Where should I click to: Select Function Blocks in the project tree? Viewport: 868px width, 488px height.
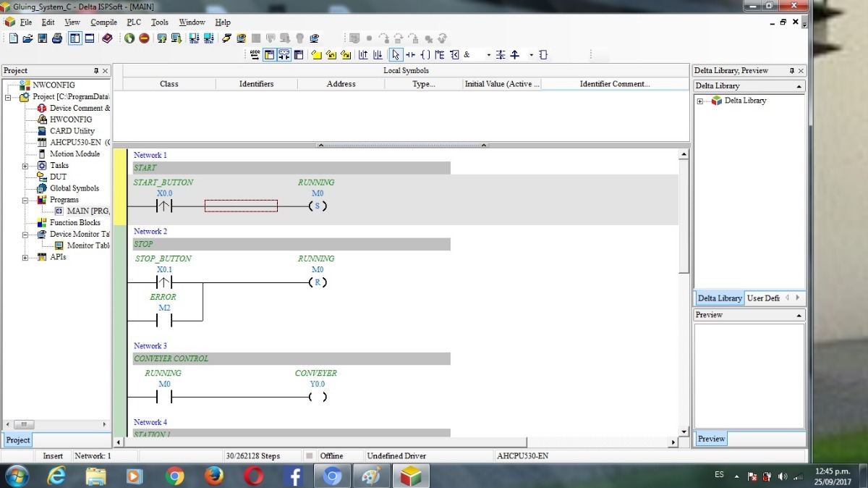tap(75, 222)
